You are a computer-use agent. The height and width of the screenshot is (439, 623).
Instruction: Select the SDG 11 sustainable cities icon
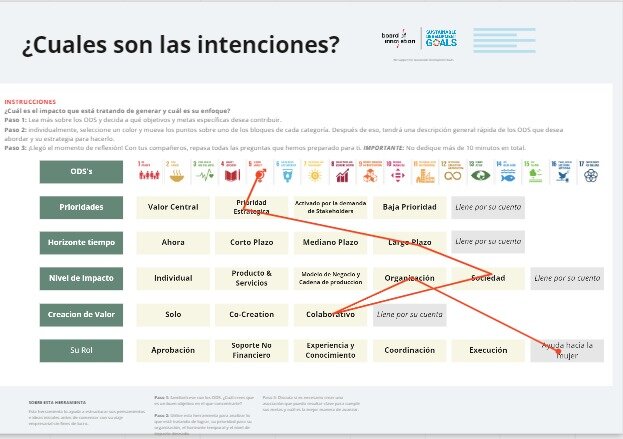click(x=425, y=172)
